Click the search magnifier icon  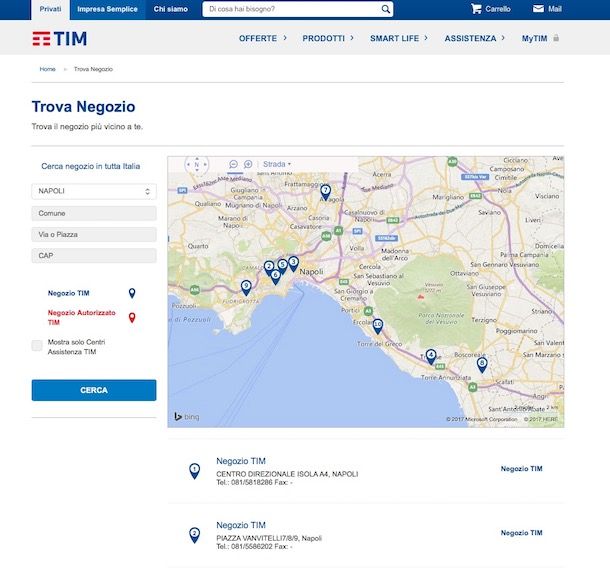click(x=385, y=9)
